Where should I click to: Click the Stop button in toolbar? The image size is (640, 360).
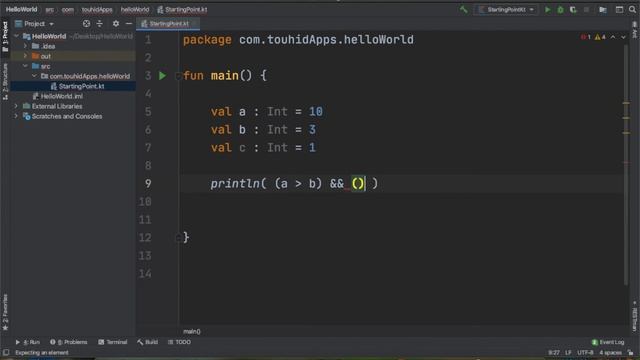click(586, 9)
